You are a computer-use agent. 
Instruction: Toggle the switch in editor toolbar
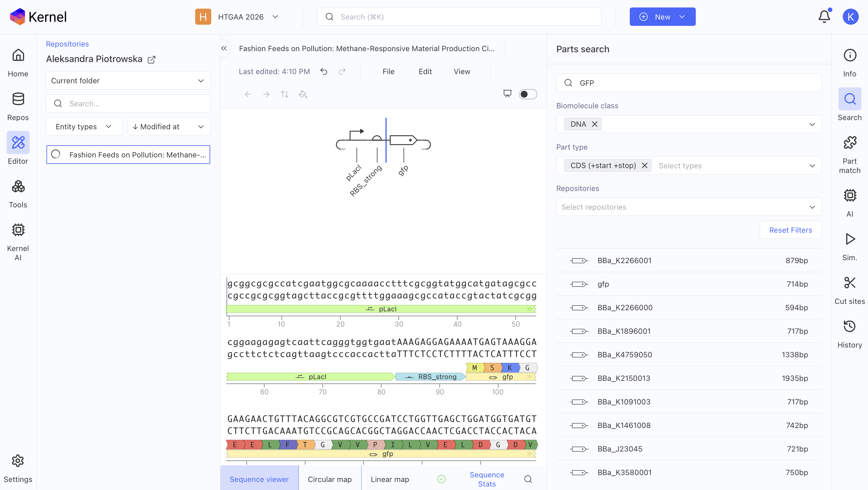click(528, 94)
